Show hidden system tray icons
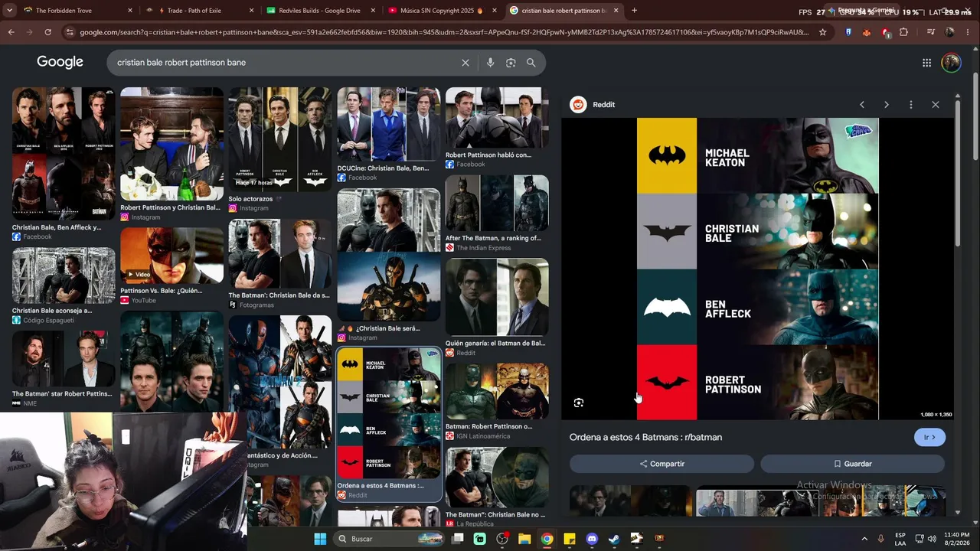The width and height of the screenshot is (980, 551). 864,539
